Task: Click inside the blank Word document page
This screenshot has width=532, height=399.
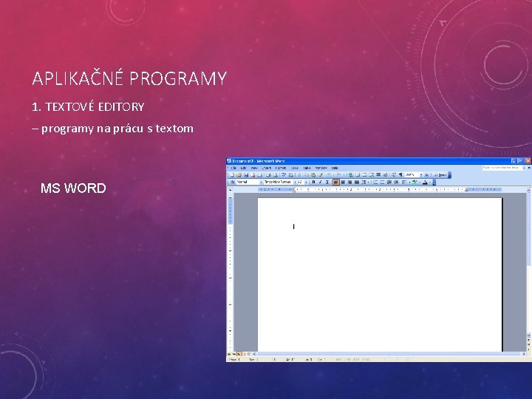Action: [x=380, y=274]
